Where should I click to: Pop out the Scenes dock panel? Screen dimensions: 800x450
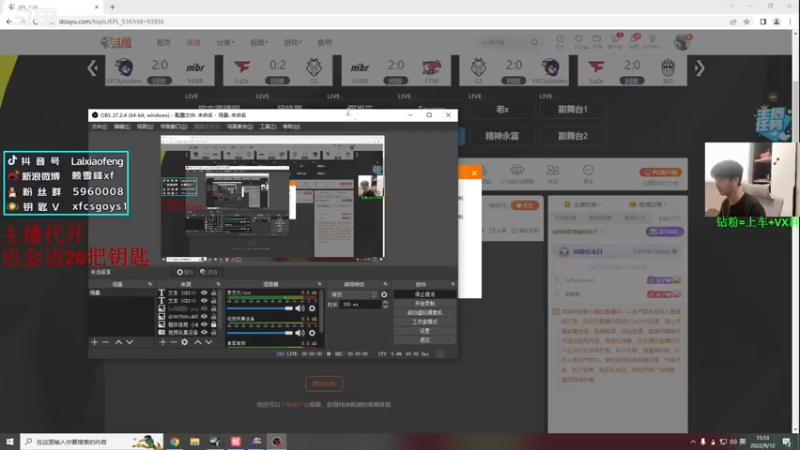tap(150, 284)
